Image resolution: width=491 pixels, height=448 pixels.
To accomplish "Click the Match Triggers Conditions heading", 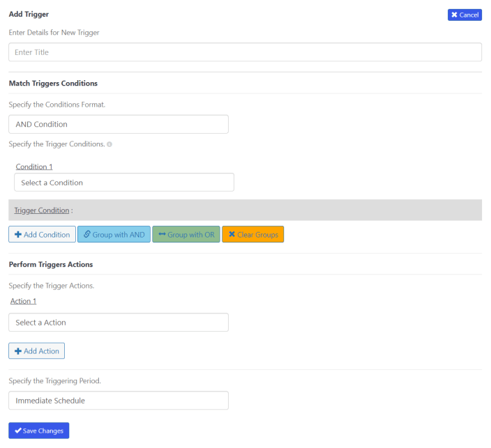I will (53, 83).
